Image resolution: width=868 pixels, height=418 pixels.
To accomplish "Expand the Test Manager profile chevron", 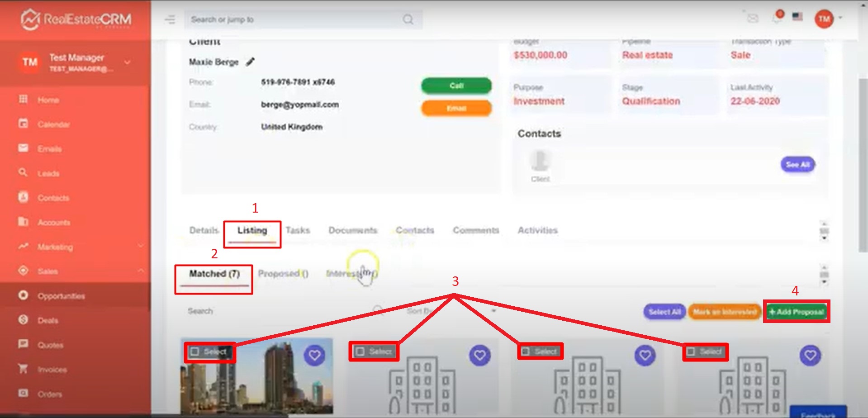I will (x=128, y=62).
